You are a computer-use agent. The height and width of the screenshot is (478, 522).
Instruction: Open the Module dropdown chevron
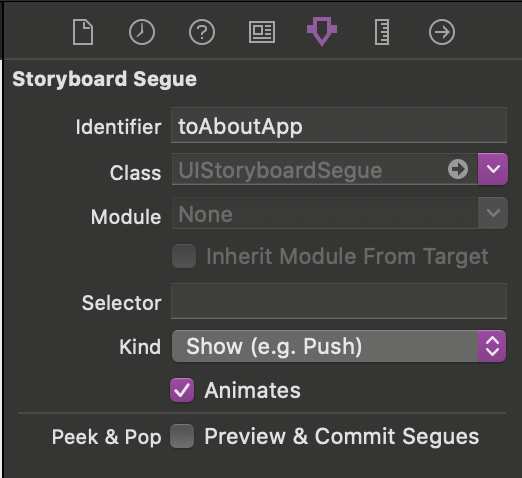(493, 213)
